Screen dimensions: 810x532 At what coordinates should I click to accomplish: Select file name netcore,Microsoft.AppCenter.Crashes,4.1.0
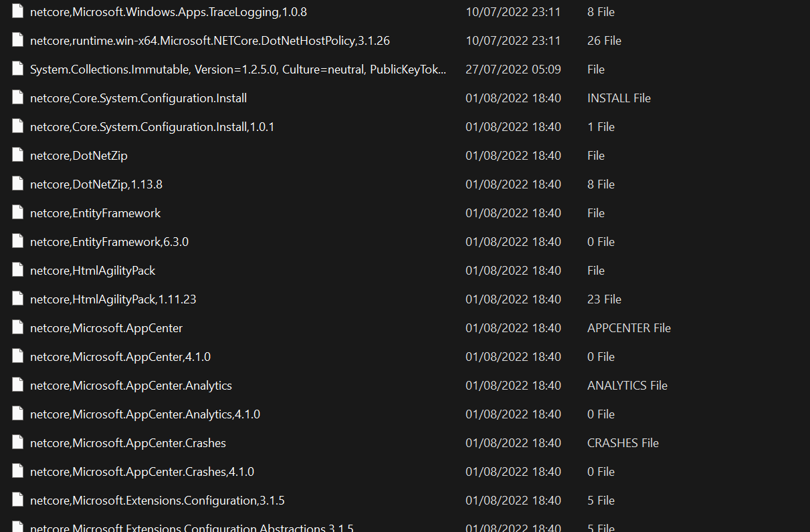142,472
